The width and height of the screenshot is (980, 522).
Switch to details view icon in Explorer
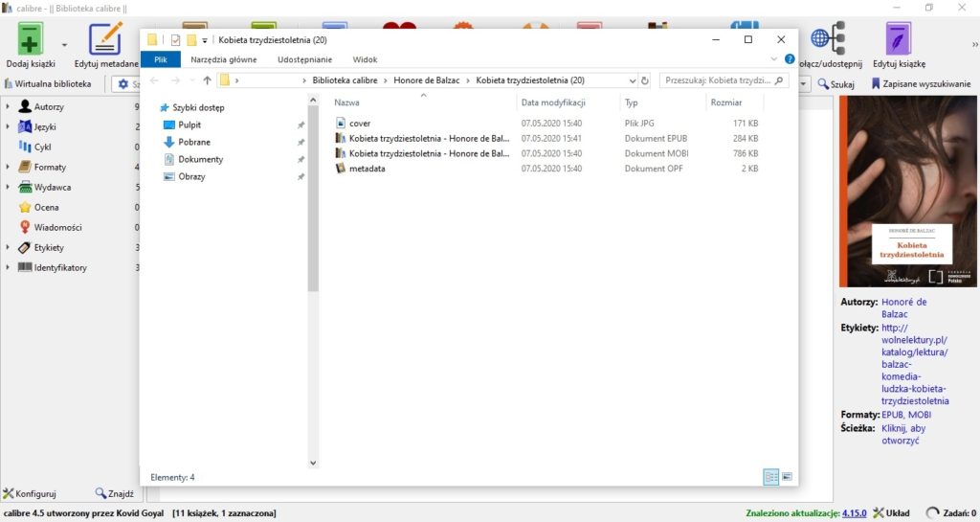click(771, 478)
